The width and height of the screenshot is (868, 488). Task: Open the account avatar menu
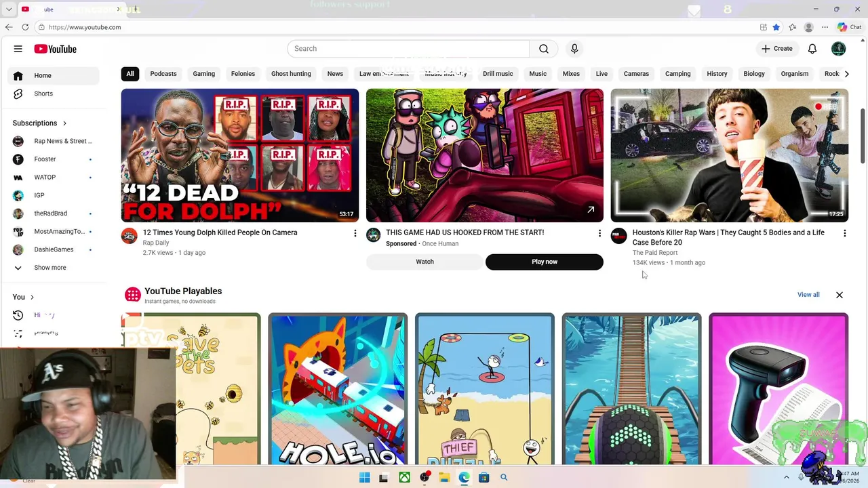click(x=839, y=49)
